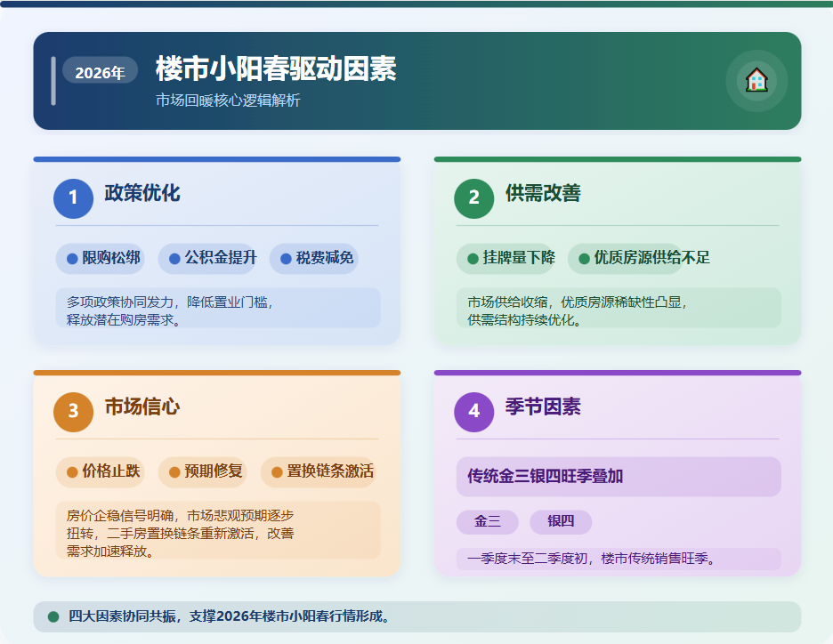This screenshot has height=644, width=833.
Task: Select the 置换链条激活 tag
Action: 319,472
